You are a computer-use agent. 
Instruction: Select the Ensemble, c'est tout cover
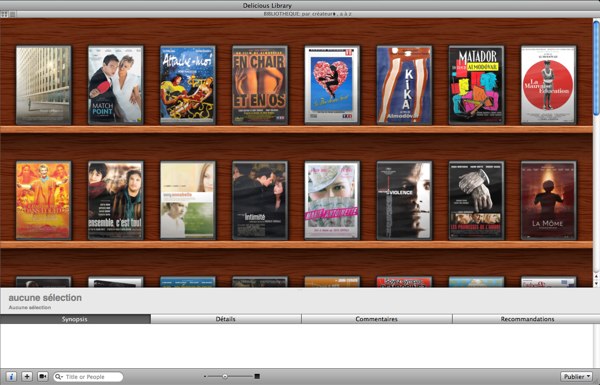click(x=116, y=201)
